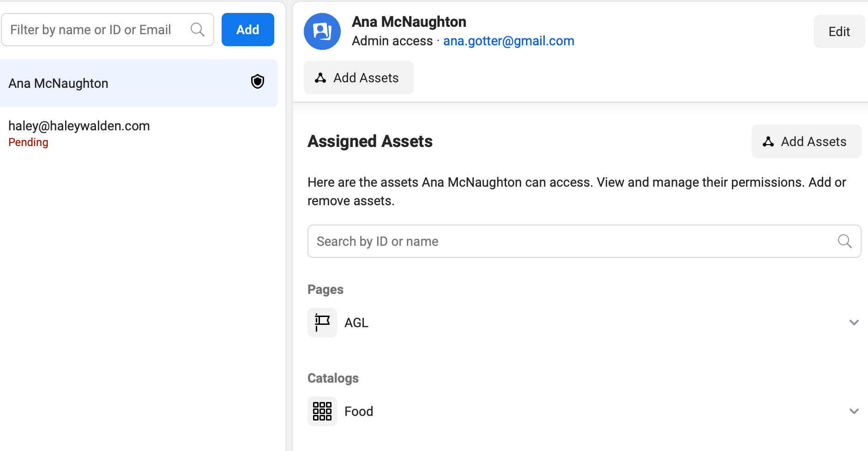
Task: Click Ana McNaughton's blue profile avatar
Action: pos(322,31)
